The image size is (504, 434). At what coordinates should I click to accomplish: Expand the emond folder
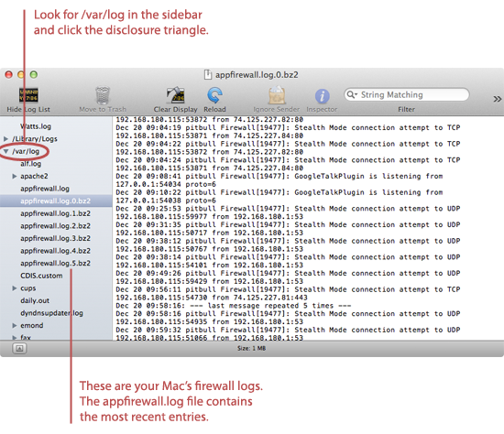click(x=15, y=325)
